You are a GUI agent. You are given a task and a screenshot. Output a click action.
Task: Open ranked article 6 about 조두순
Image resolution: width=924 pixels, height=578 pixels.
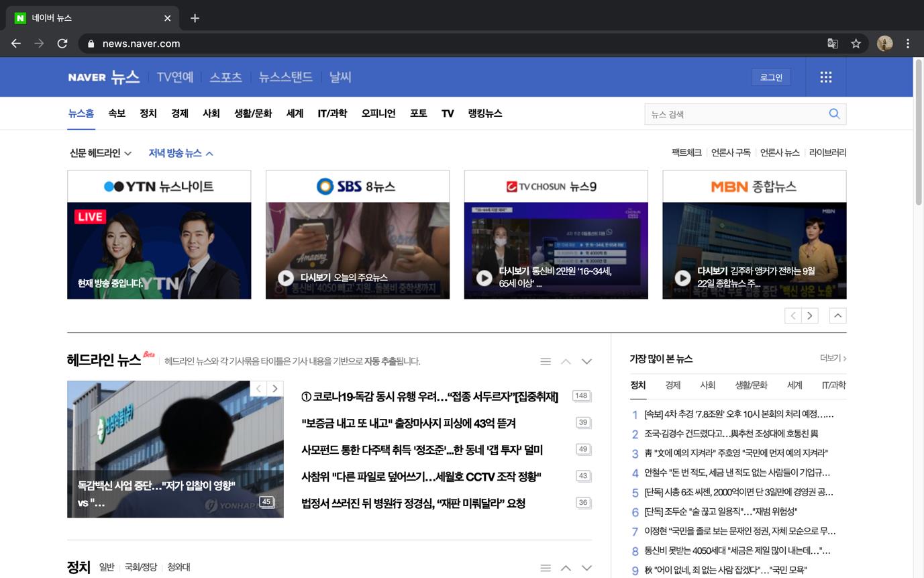click(721, 512)
